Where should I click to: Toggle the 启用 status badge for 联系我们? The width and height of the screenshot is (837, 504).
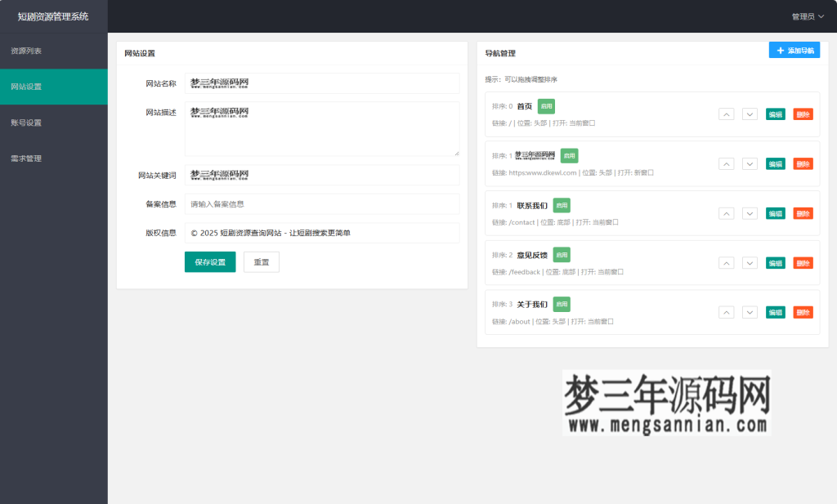(x=562, y=205)
